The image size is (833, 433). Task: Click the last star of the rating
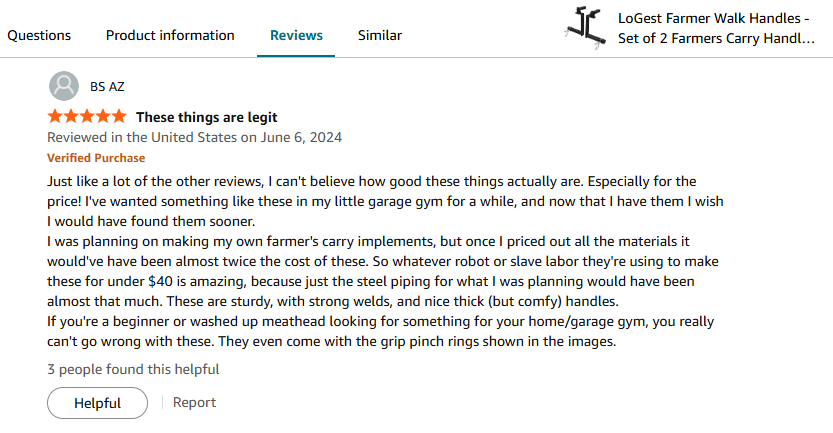[x=119, y=117]
